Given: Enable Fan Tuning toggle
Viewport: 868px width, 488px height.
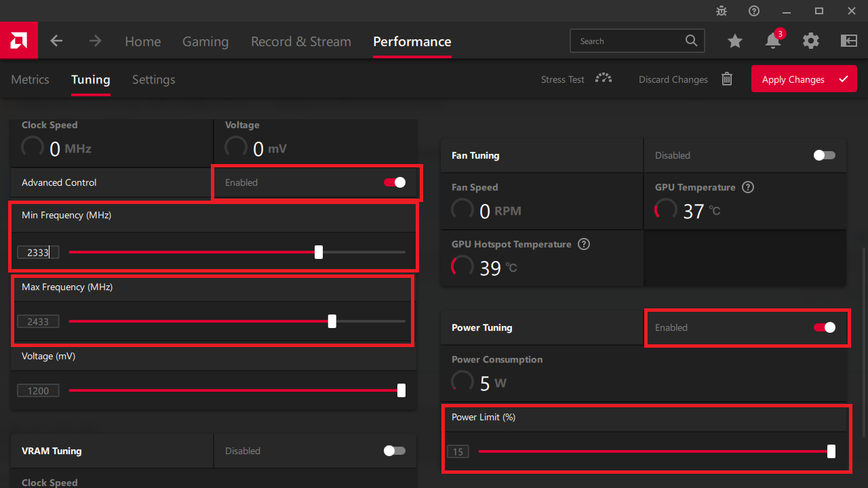Looking at the screenshot, I should point(825,155).
